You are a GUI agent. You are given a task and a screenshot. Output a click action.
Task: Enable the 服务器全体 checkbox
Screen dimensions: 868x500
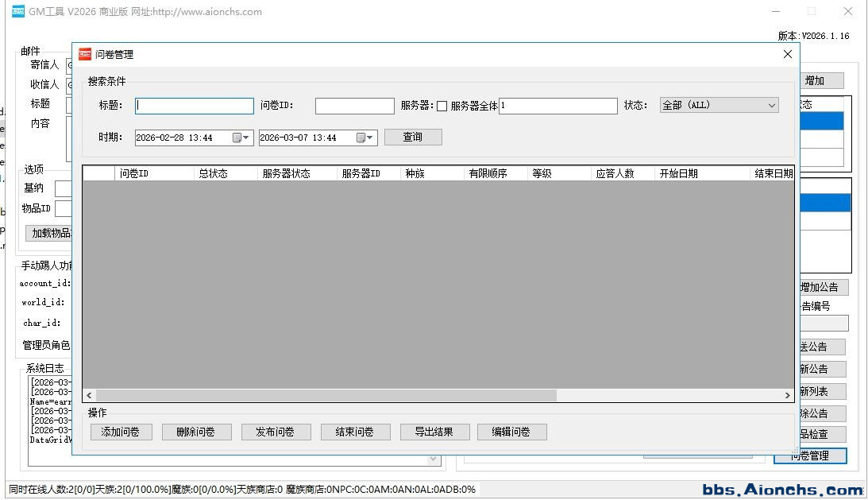[x=442, y=106]
